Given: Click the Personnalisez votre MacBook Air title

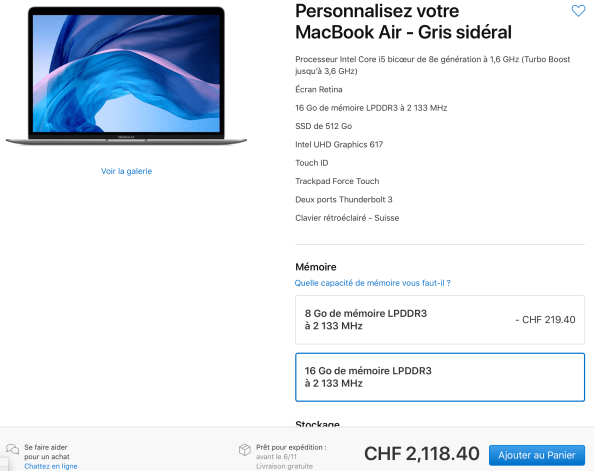Looking at the screenshot, I should coord(403,22).
